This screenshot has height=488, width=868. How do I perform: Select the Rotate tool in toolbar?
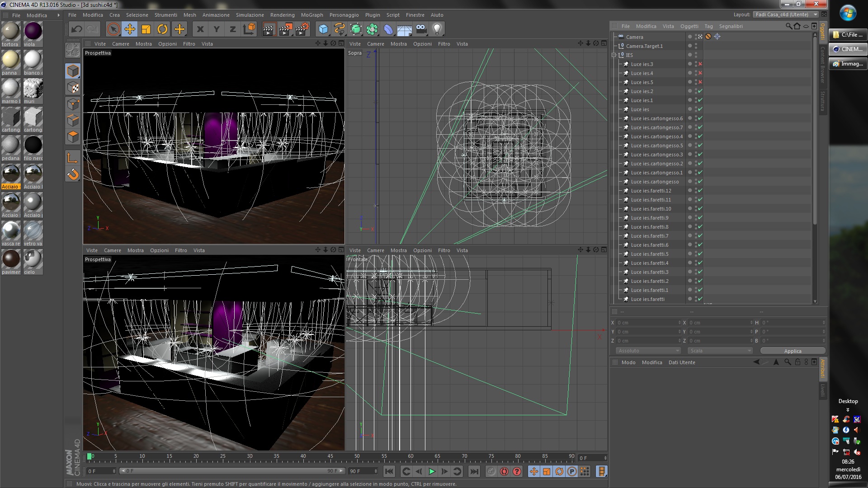coord(162,29)
